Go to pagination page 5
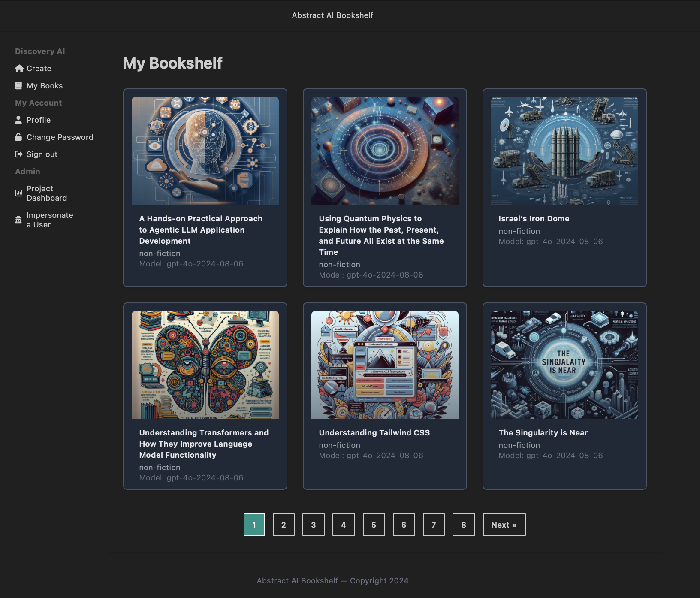Image resolution: width=700 pixels, height=598 pixels. (374, 525)
